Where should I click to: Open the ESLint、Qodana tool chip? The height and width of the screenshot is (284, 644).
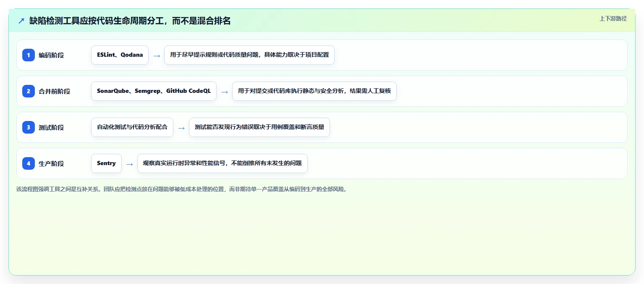(x=120, y=55)
